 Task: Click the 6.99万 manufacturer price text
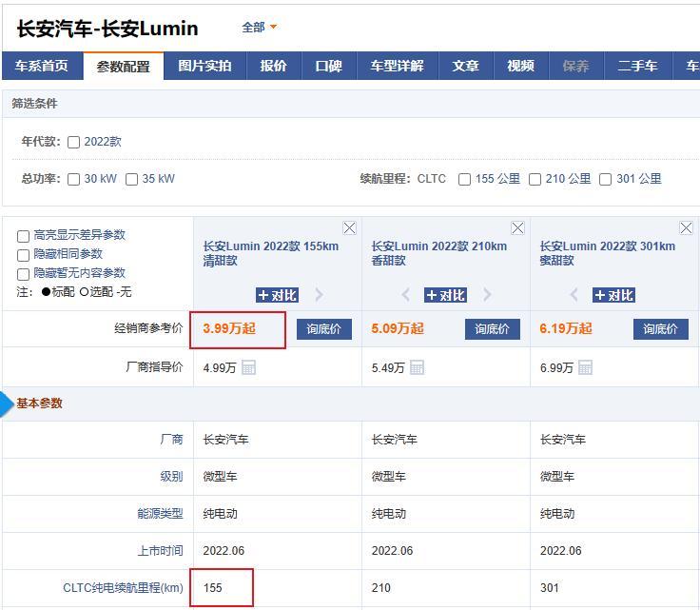tap(556, 368)
